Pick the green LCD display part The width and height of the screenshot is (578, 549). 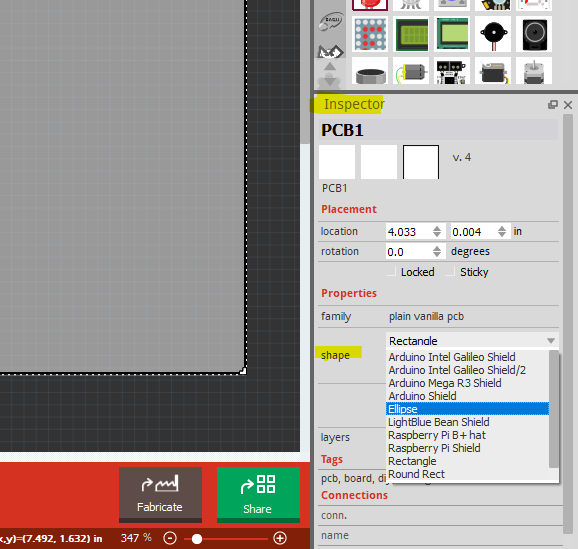coord(411,34)
